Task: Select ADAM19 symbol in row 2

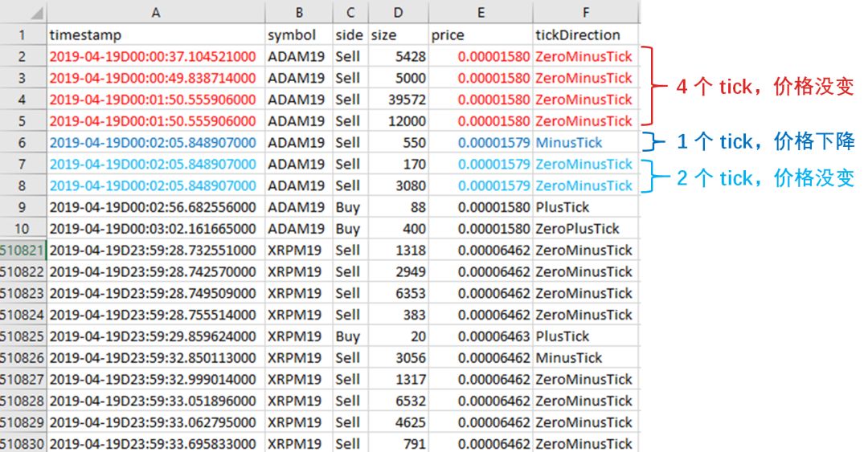Action: click(x=299, y=56)
